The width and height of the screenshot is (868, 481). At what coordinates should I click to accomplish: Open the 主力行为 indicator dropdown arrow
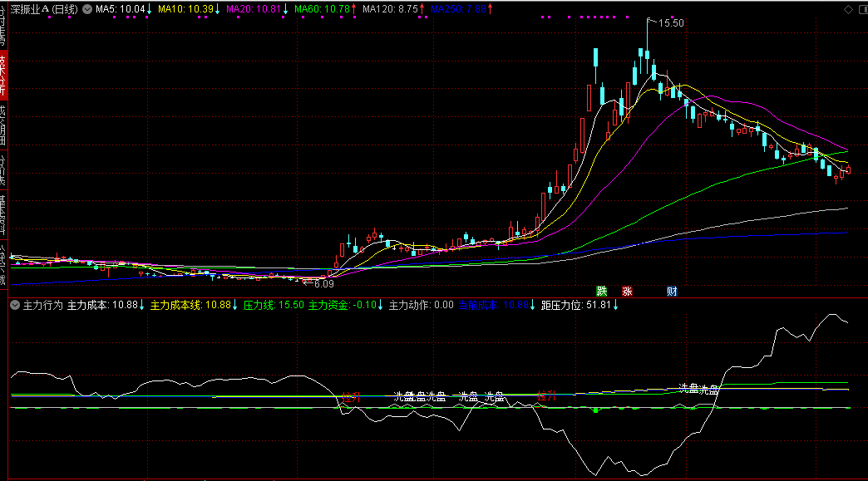pyautogui.click(x=15, y=305)
